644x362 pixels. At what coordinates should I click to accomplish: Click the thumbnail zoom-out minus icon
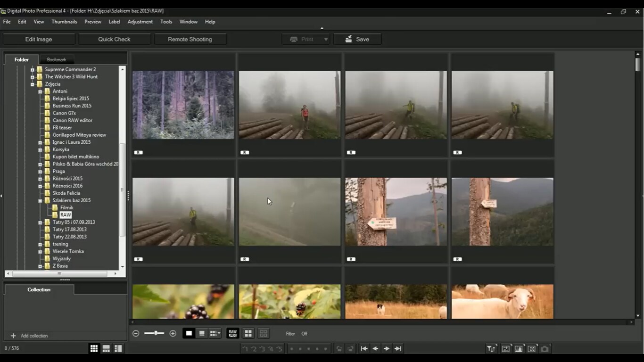(x=136, y=333)
